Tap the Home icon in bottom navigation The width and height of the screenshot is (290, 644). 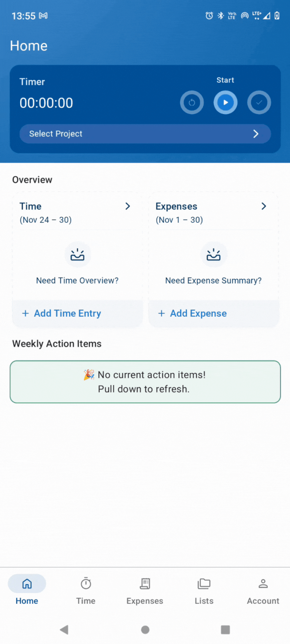tap(27, 584)
